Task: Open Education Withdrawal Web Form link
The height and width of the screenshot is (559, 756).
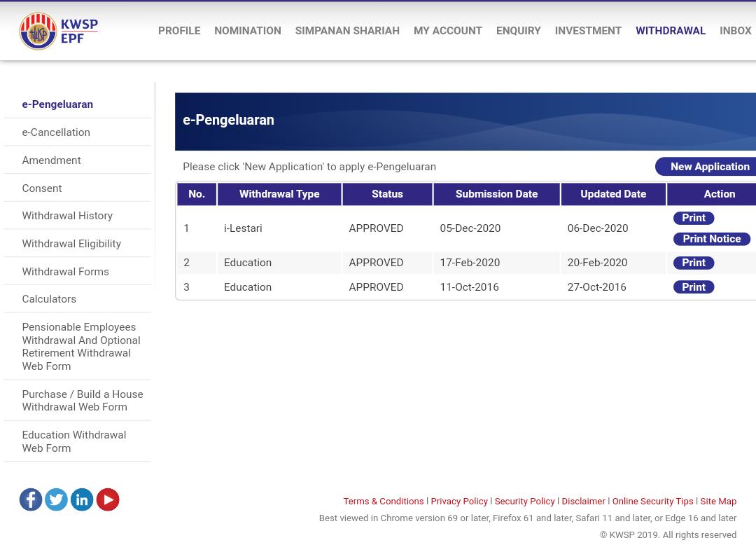Action: [x=73, y=441]
